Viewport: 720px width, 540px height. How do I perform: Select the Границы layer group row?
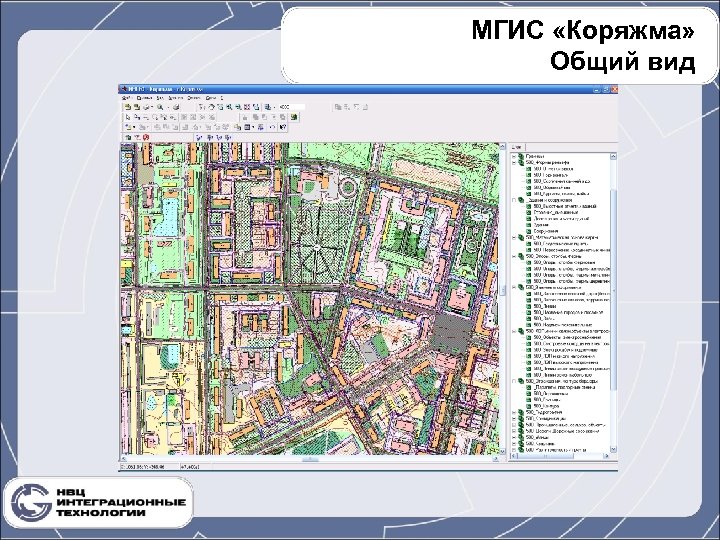(x=535, y=157)
